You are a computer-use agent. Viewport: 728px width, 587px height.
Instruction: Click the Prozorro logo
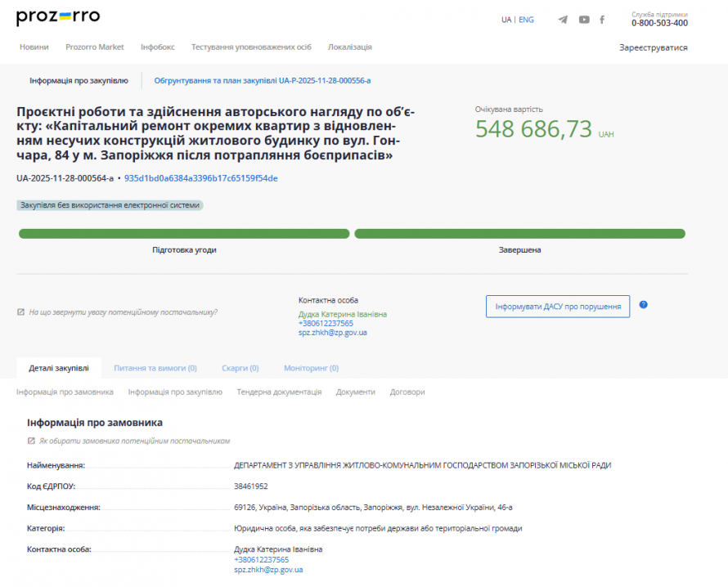(58, 17)
